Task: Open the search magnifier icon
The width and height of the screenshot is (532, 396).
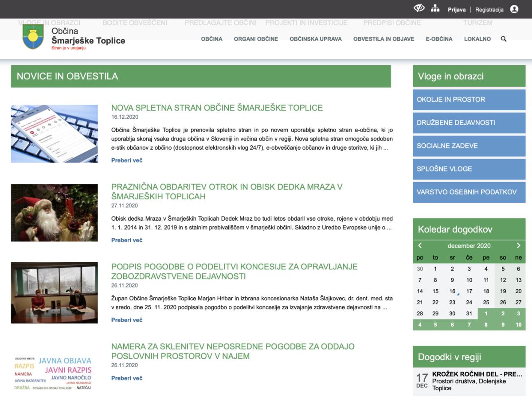Action: pyautogui.click(x=503, y=39)
